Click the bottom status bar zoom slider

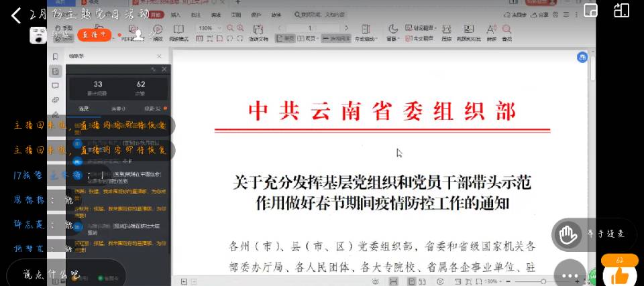click(543, 281)
